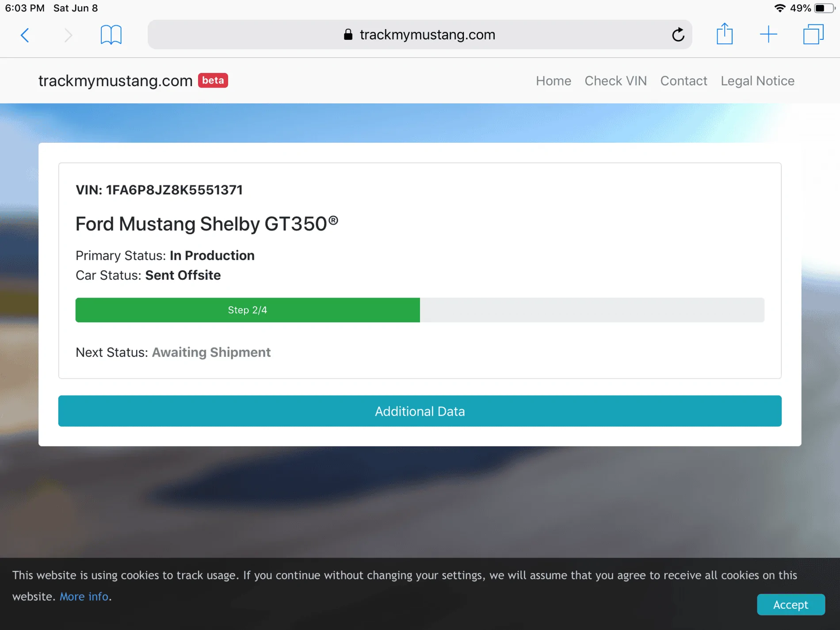
Task: Open a new tab with the plus icon
Action: coord(768,34)
